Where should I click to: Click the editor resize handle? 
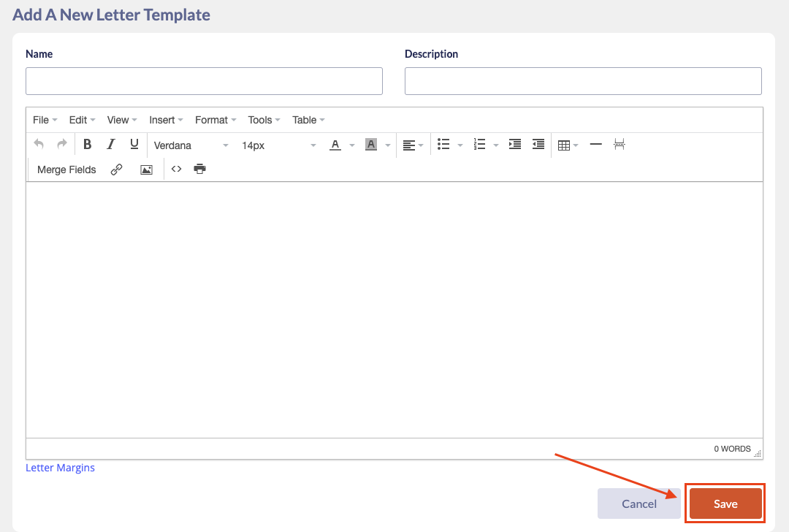point(758,454)
